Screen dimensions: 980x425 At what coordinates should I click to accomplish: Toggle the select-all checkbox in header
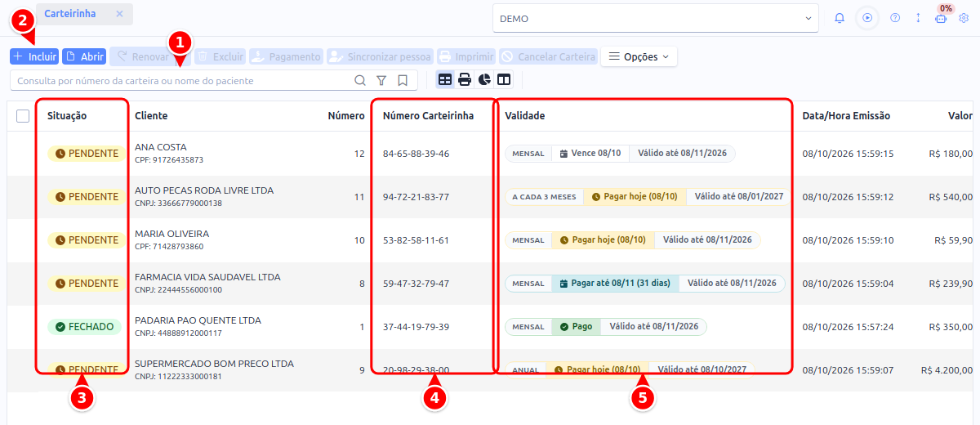23,116
